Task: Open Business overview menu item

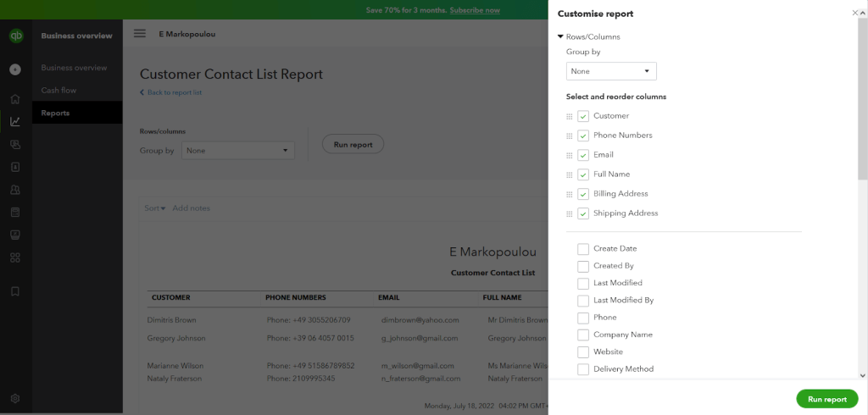Action: pyautogui.click(x=75, y=68)
